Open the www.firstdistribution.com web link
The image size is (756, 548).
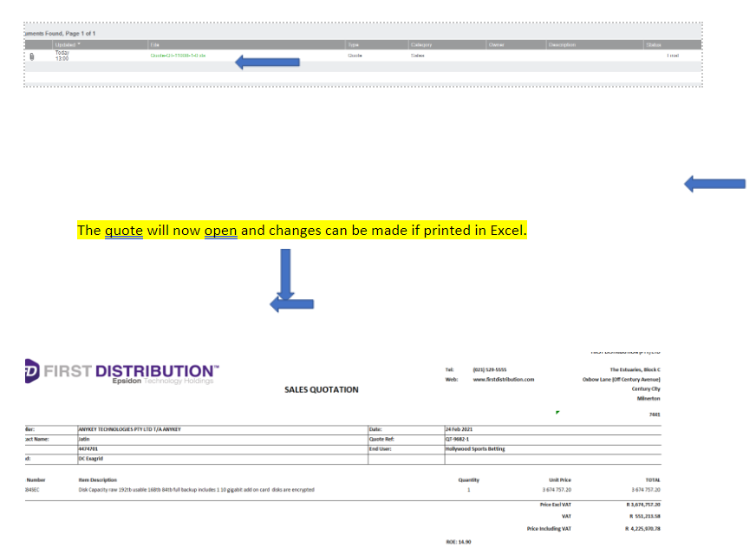(x=503, y=379)
